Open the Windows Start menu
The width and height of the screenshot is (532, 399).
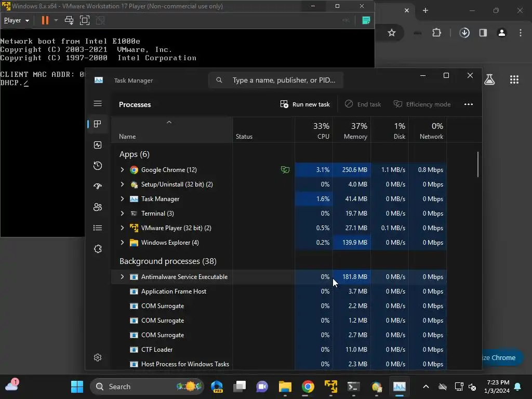(x=77, y=387)
